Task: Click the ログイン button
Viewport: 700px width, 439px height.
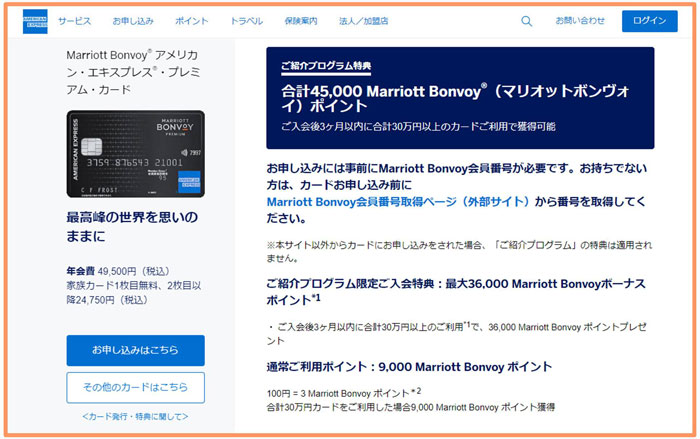Action: 650,21
